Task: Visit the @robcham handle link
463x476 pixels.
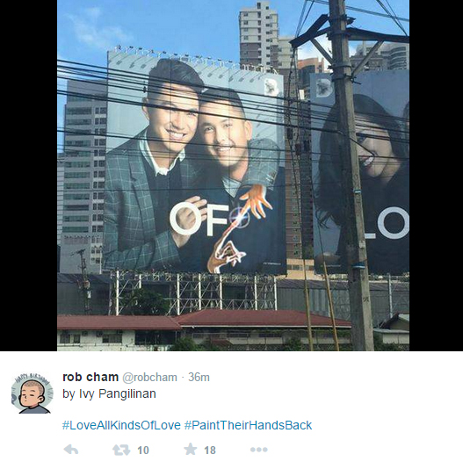Action: pyautogui.click(x=149, y=378)
